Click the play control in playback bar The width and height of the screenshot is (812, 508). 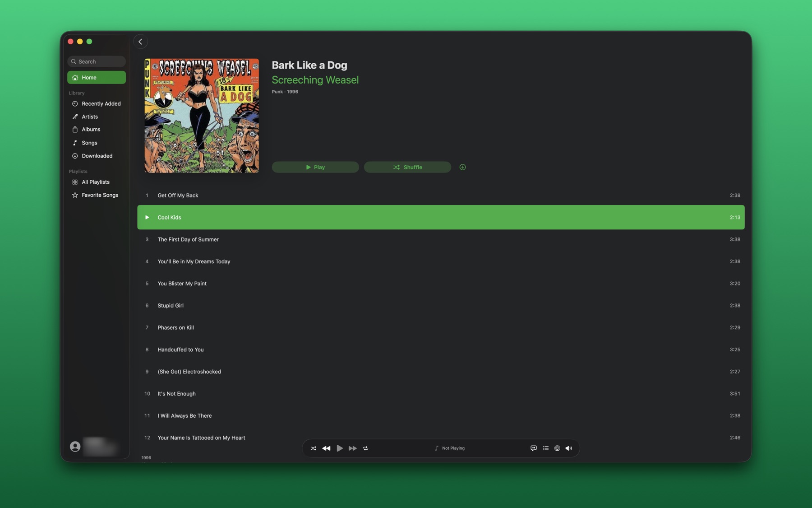click(340, 448)
